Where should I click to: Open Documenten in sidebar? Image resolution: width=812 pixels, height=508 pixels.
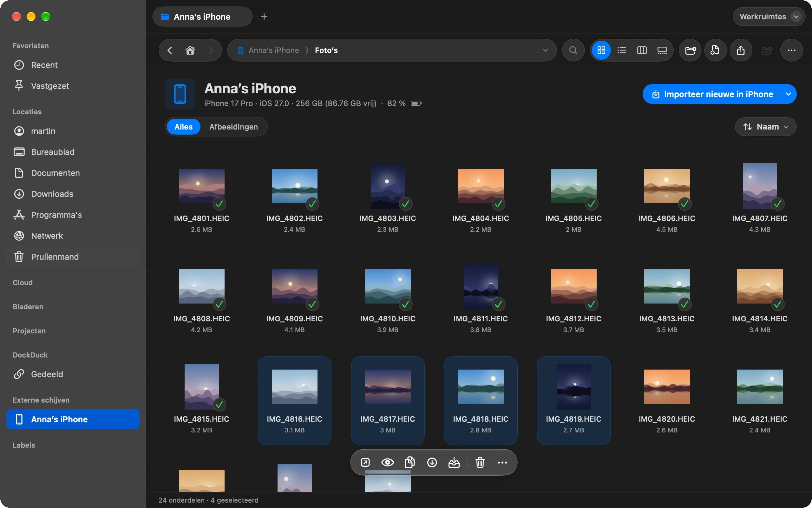click(x=73, y=173)
